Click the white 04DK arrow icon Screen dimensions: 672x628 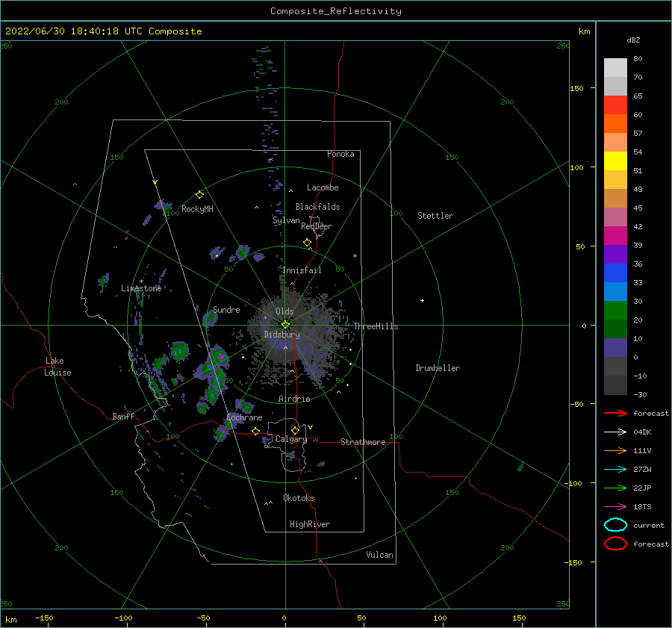(615, 432)
